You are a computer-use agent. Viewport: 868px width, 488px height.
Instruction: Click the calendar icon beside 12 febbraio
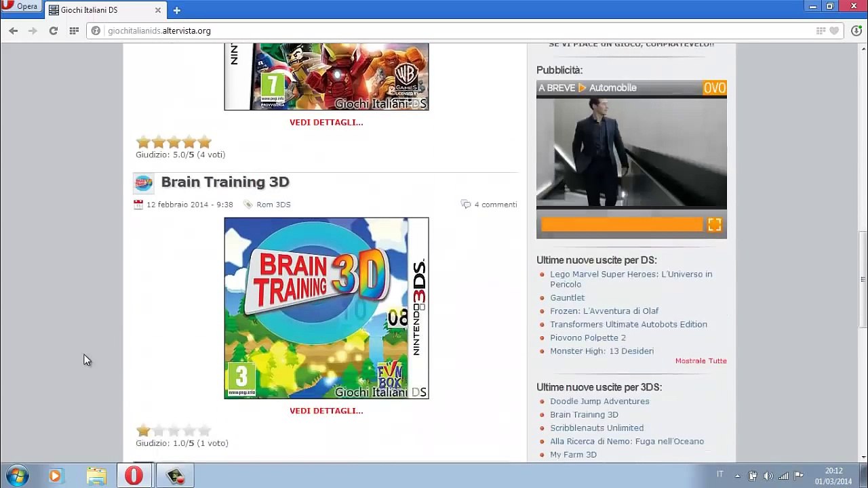coord(138,204)
